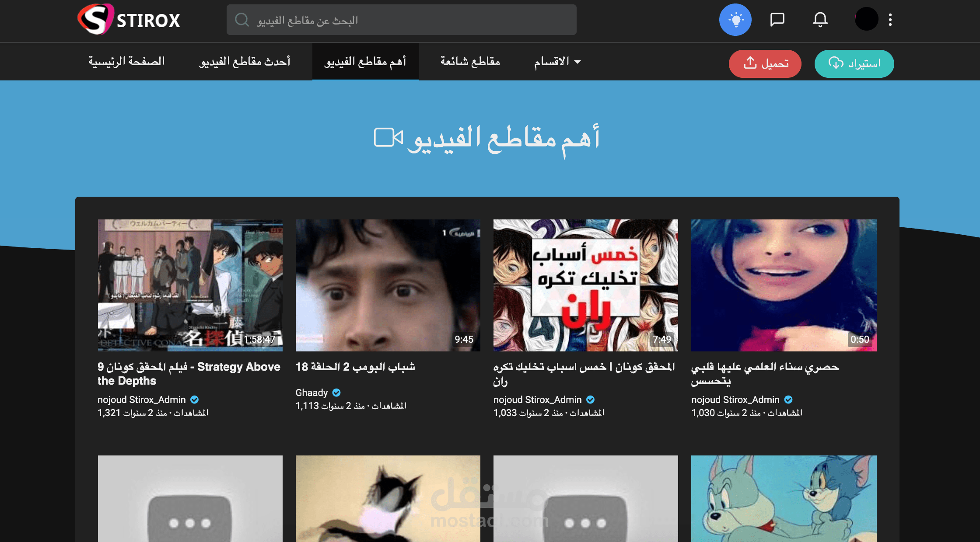Open messages via the chat bubble icon

click(777, 19)
